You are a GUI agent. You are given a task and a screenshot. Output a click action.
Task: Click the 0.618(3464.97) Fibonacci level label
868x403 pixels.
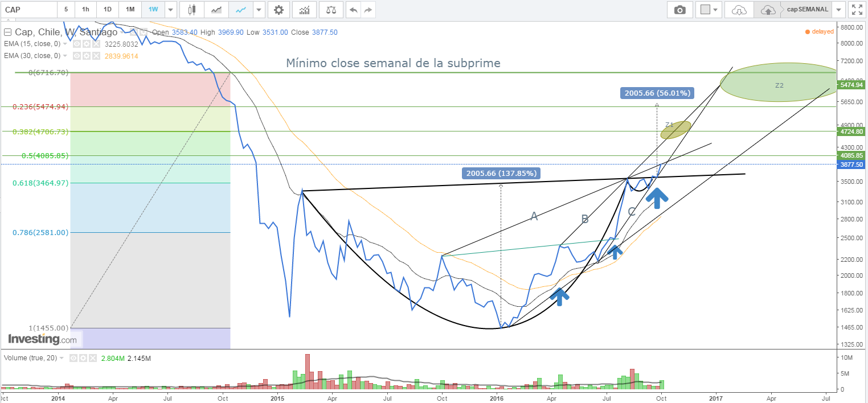[39, 183]
